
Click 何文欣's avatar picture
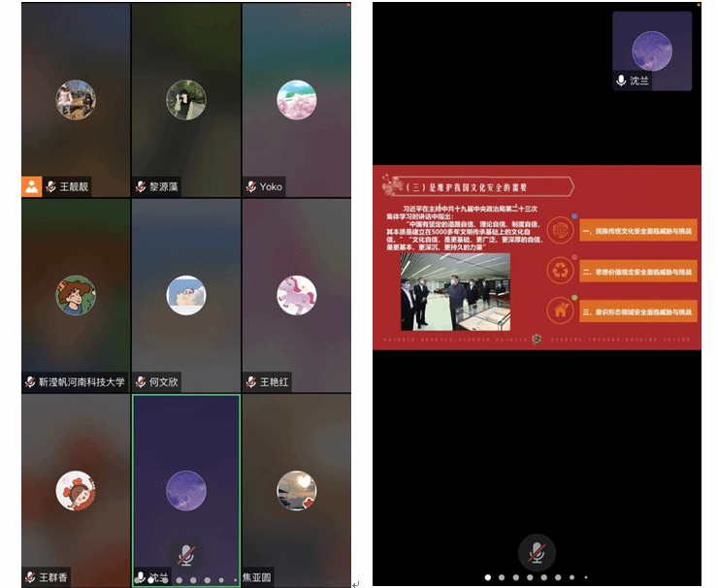185,296
